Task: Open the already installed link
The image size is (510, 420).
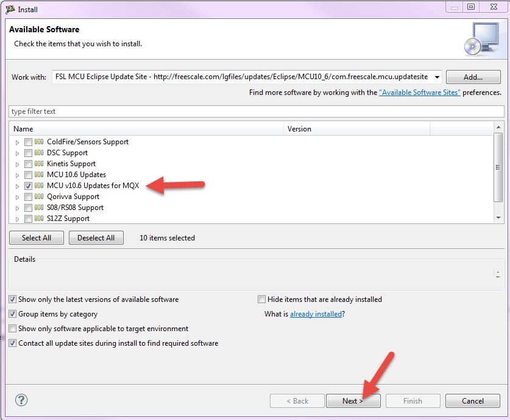Action: (x=316, y=314)
